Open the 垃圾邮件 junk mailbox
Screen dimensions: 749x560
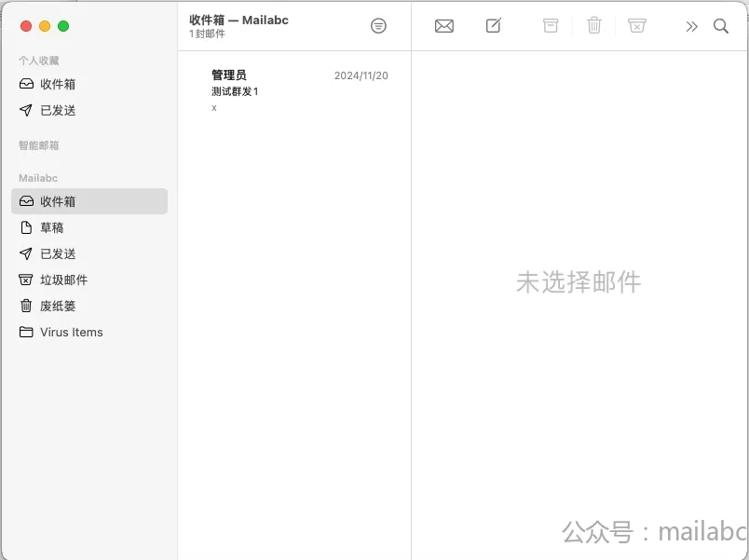(x=89, y=280)
